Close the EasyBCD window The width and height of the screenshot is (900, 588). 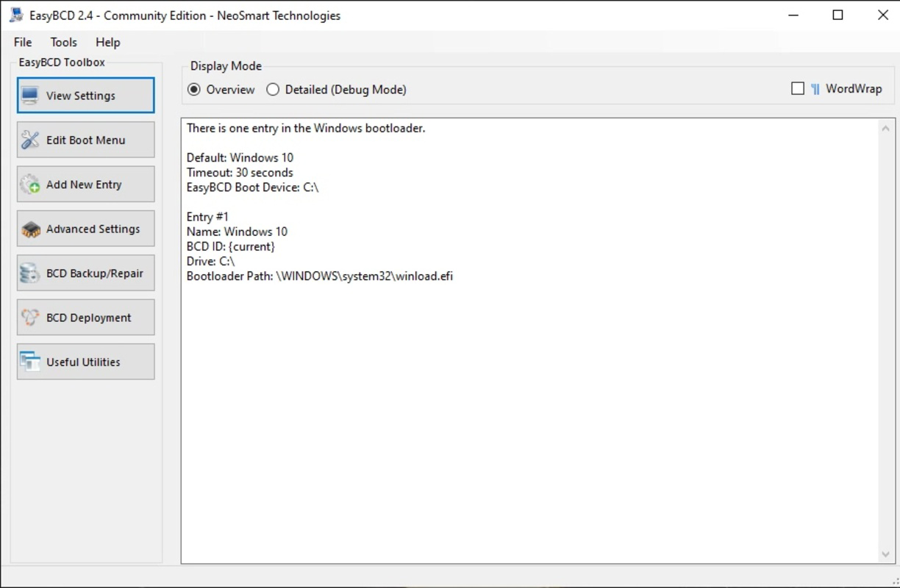[882, 15]
